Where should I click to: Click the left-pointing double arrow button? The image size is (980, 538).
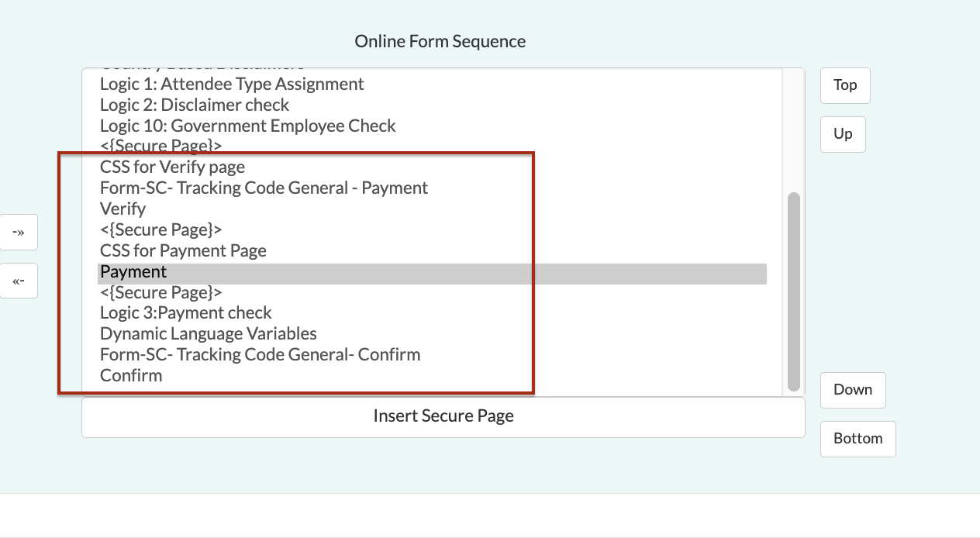[19, 281]
